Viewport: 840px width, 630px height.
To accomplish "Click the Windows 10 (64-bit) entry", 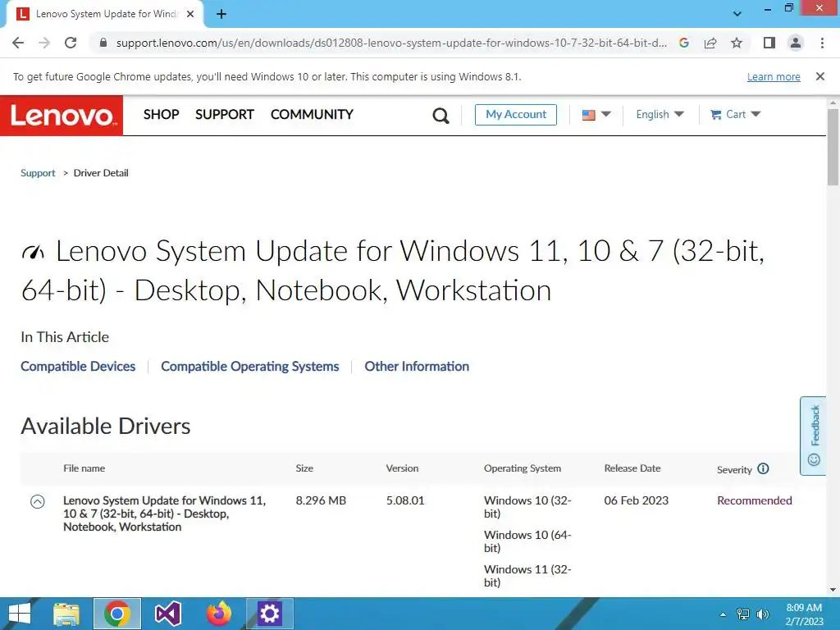I will pyautogui.click(x=527, y=541).
